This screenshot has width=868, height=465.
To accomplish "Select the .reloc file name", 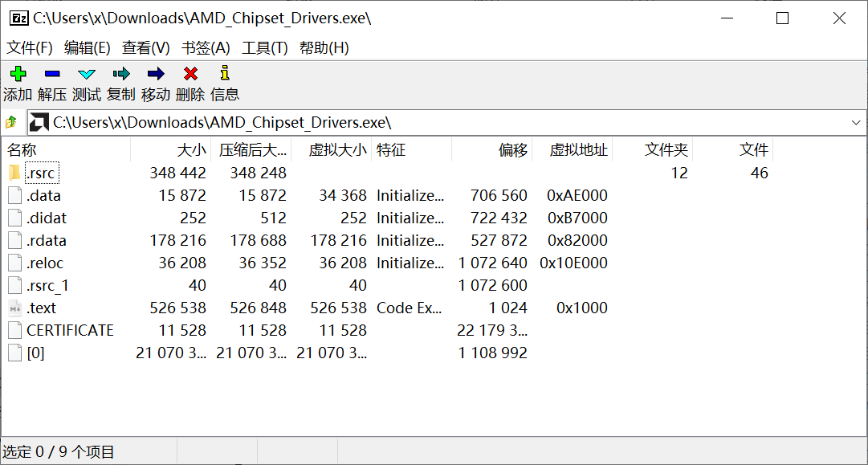I will pyautogui.click(x=45, y=263).
